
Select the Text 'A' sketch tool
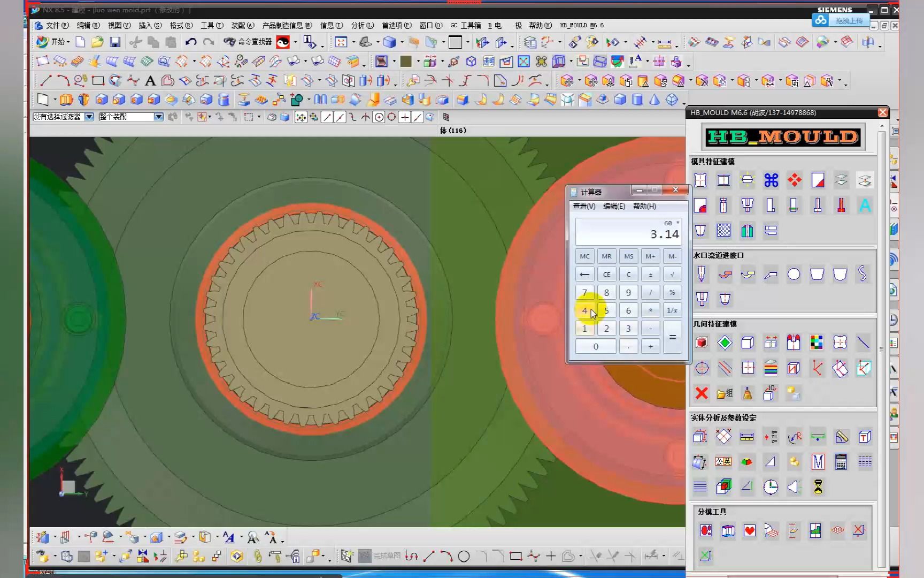150,81
